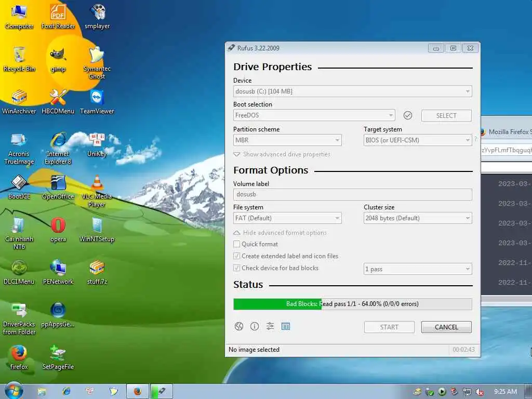Launch DLC1Menu from the desktop
The image size is (532, 399).
pos(19,272)
